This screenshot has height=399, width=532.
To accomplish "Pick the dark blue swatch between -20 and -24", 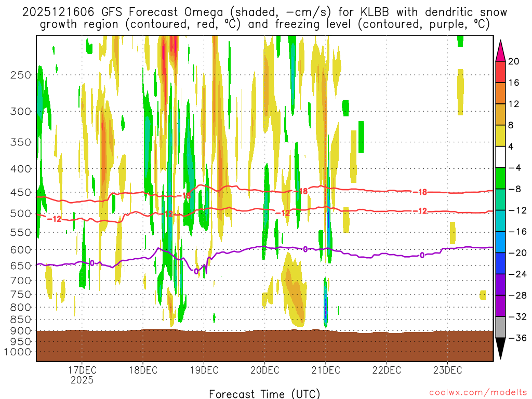I will 501,263.
